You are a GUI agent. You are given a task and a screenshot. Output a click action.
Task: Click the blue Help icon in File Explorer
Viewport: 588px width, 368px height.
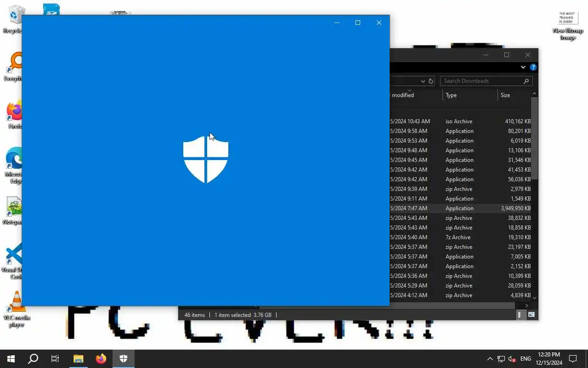533,67
